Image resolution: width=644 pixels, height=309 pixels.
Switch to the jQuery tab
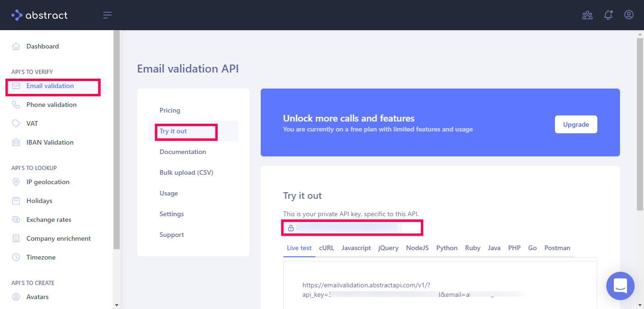[x=388, y=248]
